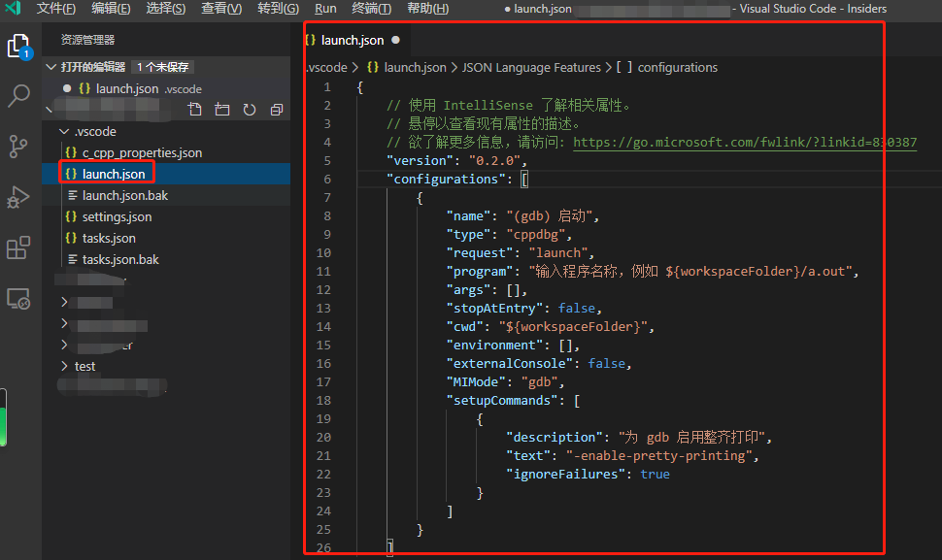Open the Run menu
This screenshot has width=942, height=560.
325,9
